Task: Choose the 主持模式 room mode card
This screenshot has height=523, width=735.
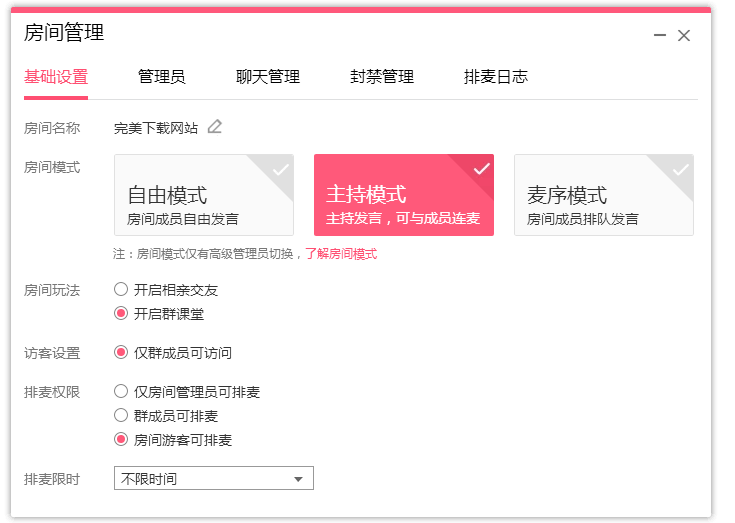Action: (404, 195)
